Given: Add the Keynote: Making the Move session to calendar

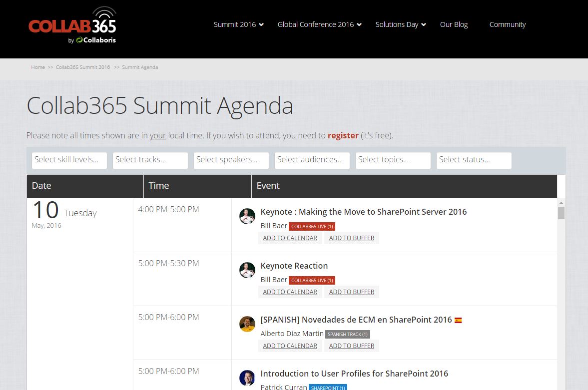Looking at the screenshot, I should point(290,238).
